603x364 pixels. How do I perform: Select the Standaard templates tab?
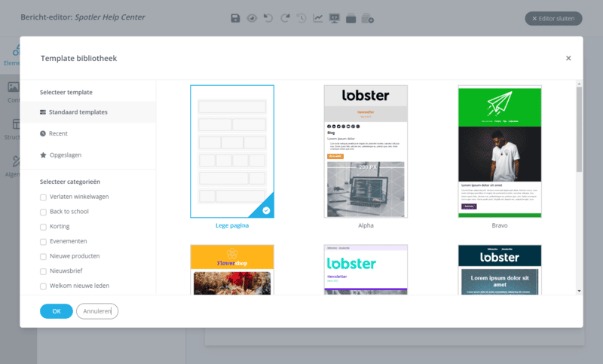78,112
